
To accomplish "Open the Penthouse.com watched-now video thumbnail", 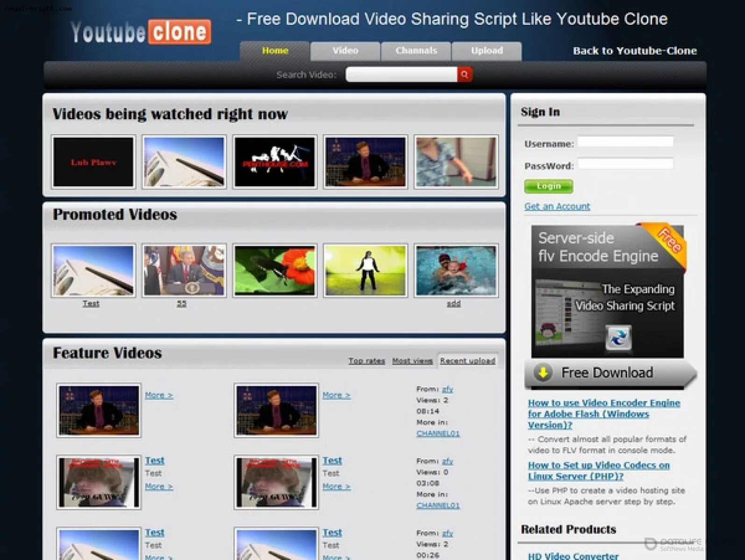I will (x=275, y=162).
